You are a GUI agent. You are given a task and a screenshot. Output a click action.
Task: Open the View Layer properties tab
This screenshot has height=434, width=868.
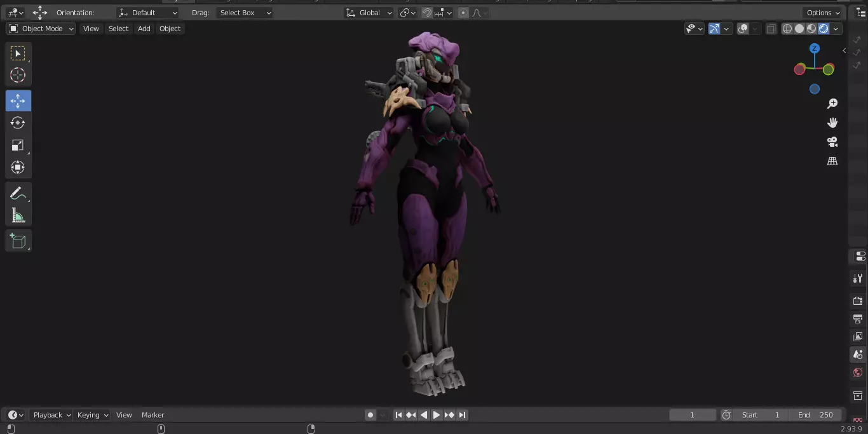point(858,337)
